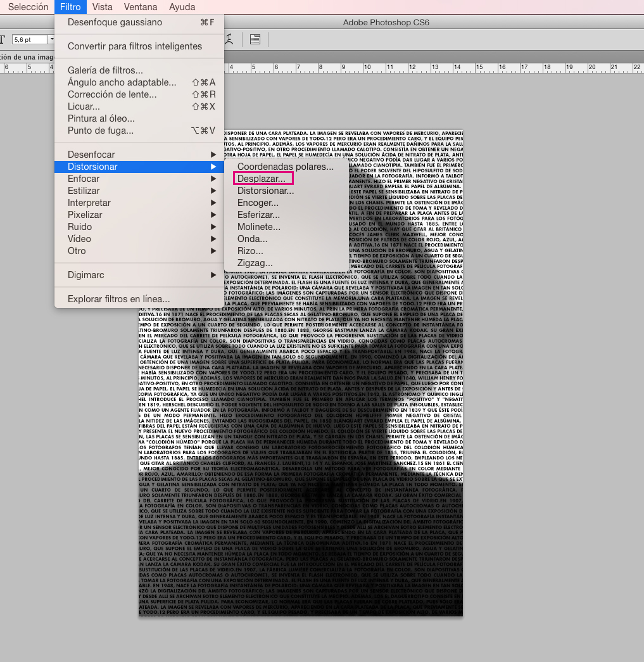Open the Ventana menu

pos(141,7)
